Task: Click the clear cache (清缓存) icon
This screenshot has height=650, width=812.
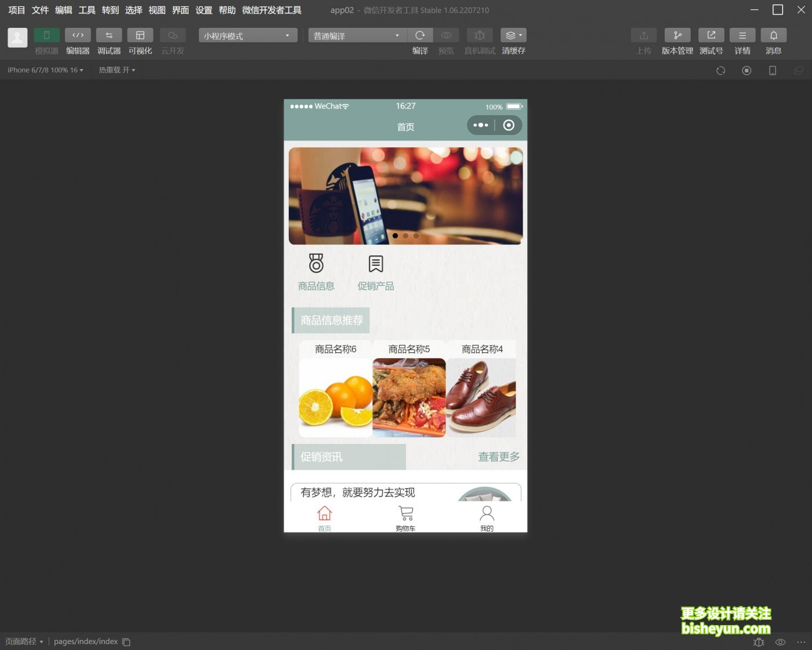Action: pyautogui.click(x=513, y=35)
